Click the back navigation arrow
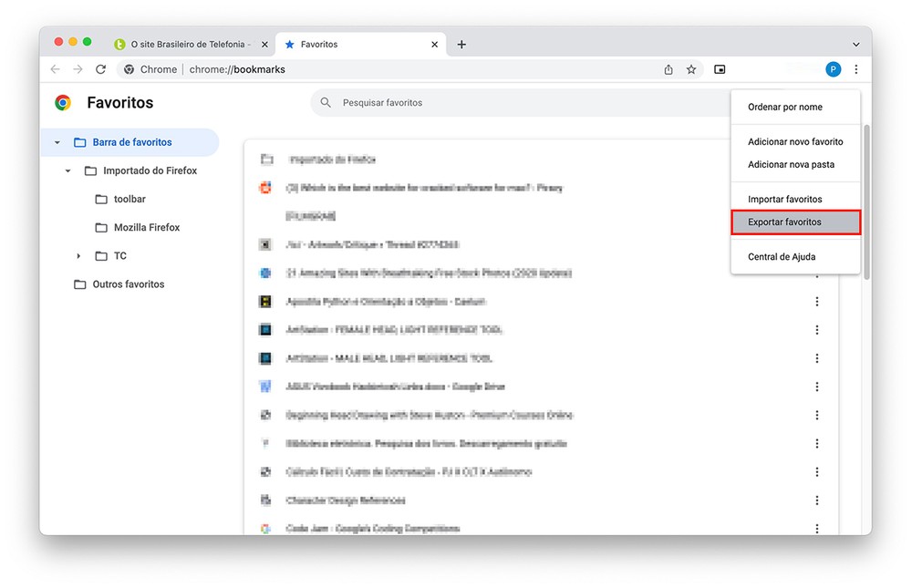This screenshot has width=912, height=588. tap(56, 69)
